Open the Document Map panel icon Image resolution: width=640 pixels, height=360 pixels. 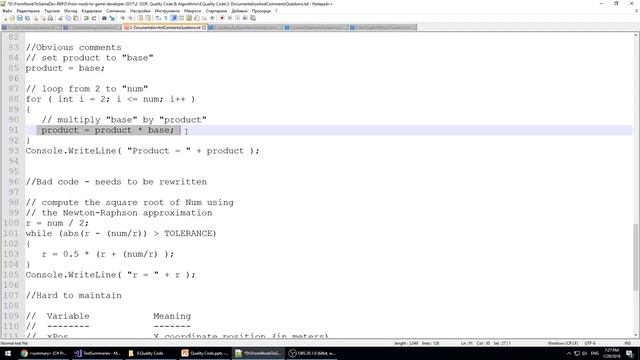[189, 18]
